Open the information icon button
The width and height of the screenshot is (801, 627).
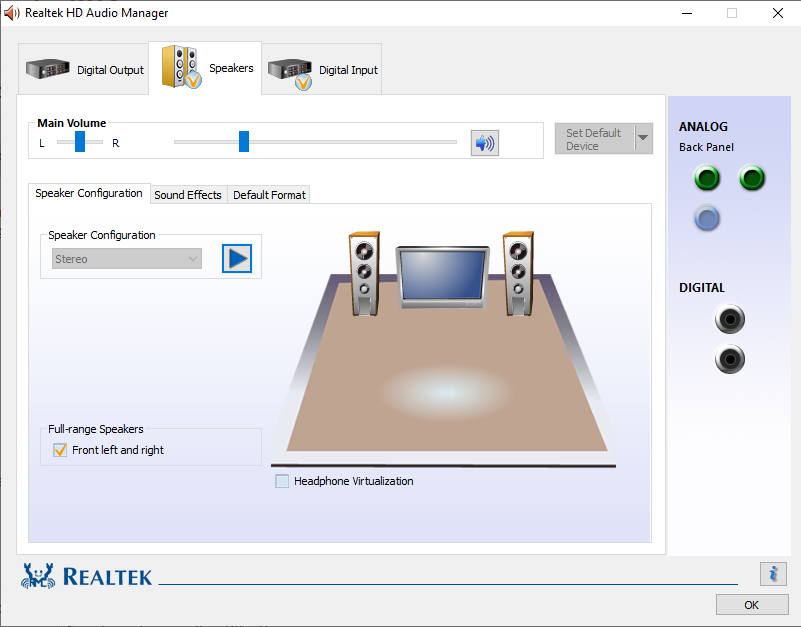773,574
